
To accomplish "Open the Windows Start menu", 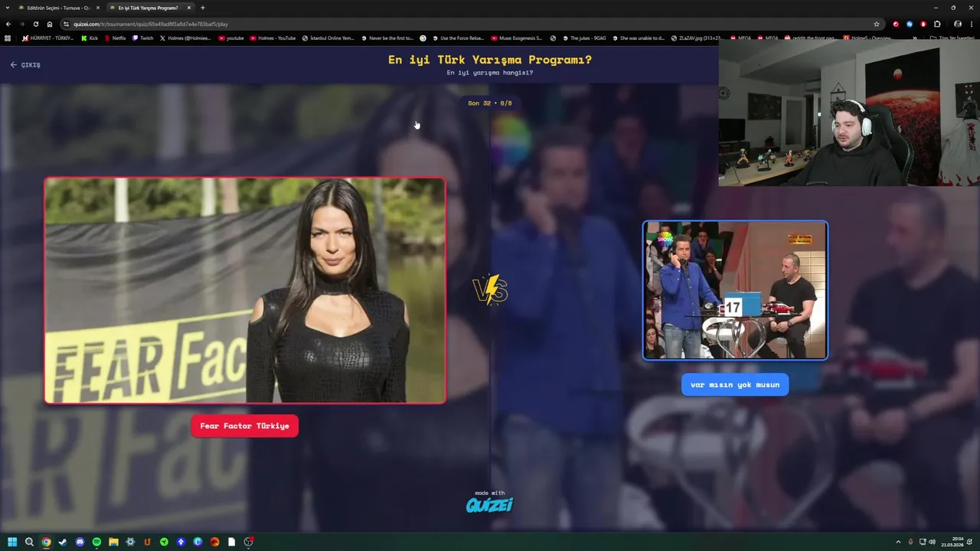I will click(12, 542).
